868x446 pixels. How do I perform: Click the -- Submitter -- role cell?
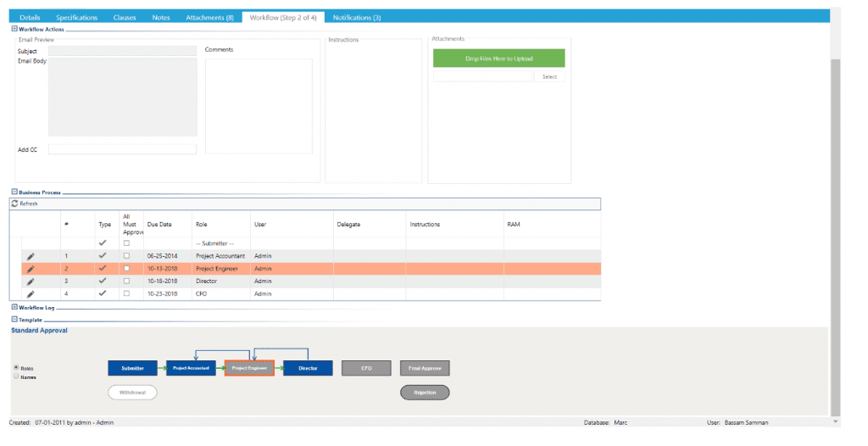(x=214, y=243)
